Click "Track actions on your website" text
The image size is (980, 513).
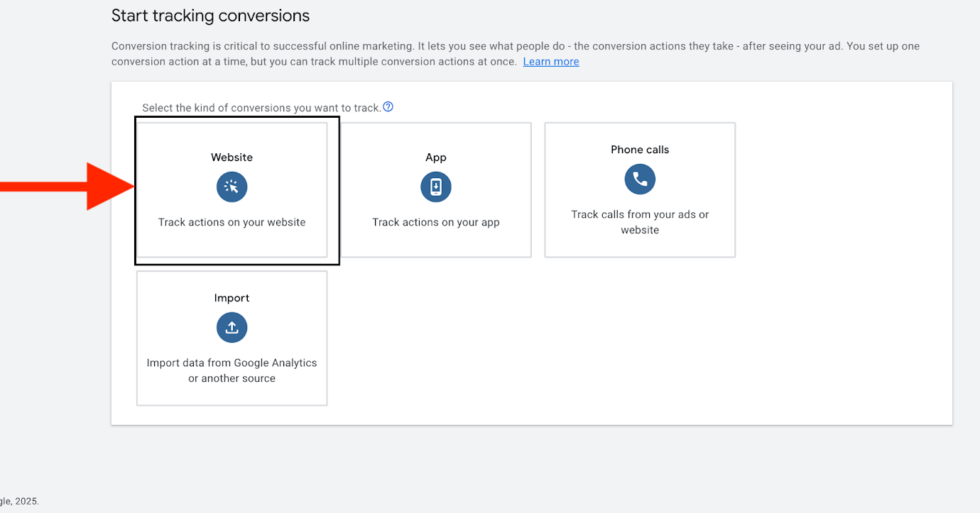coord(232,222)
